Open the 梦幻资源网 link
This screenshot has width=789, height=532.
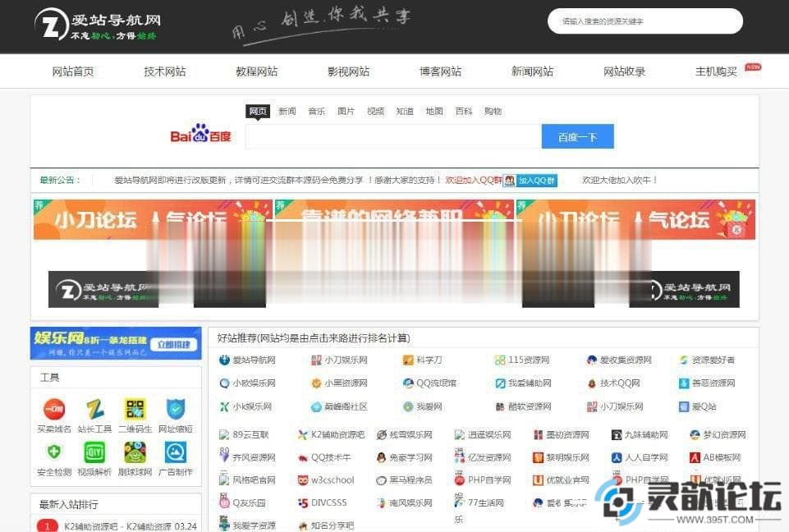(x=724, y=435)
